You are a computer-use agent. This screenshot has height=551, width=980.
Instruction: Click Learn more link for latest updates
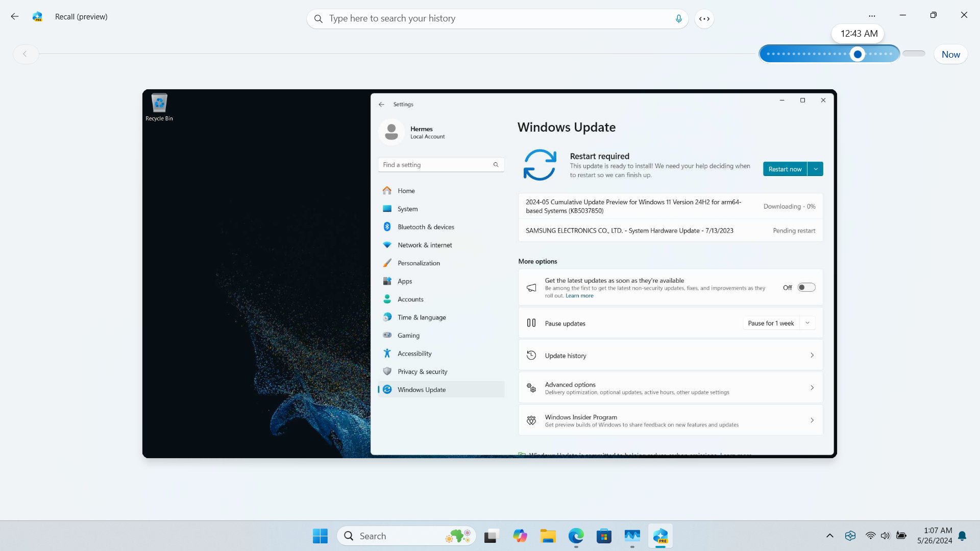coord(579,295)
